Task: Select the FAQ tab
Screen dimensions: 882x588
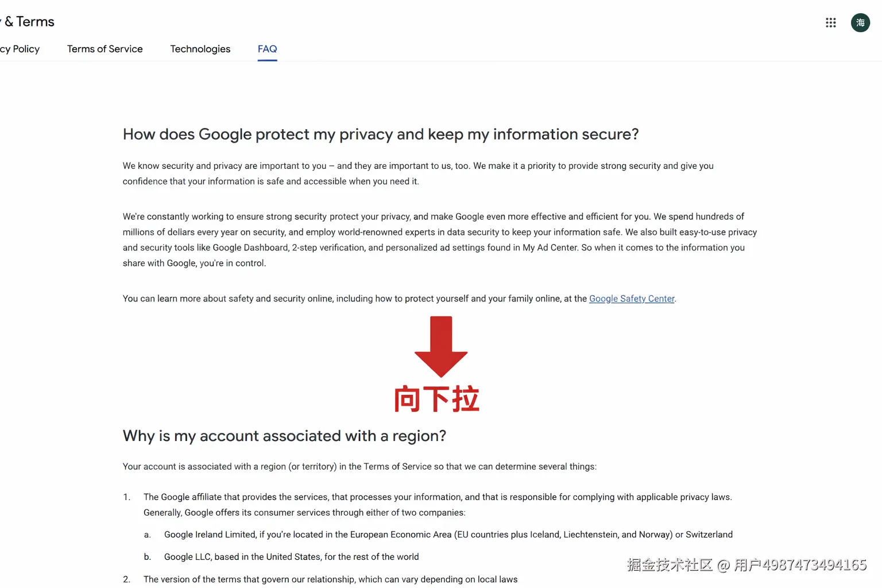Action: pos(267,49)
